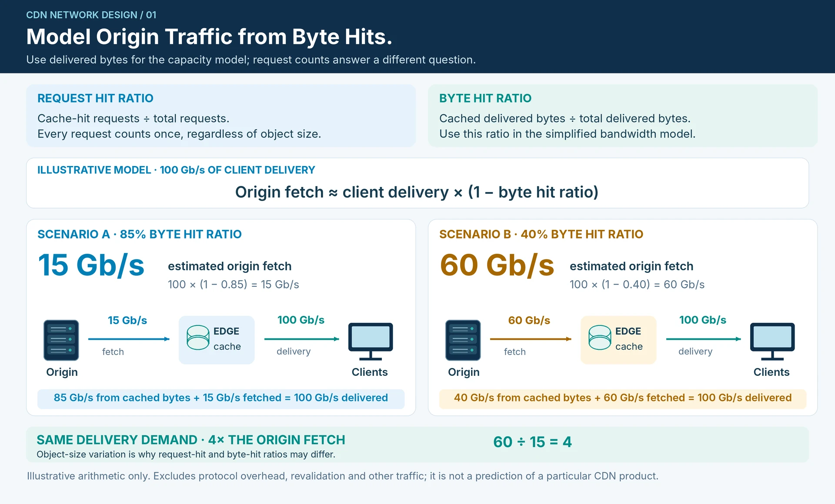Click the Origin server icon in Scenario B

463,340
